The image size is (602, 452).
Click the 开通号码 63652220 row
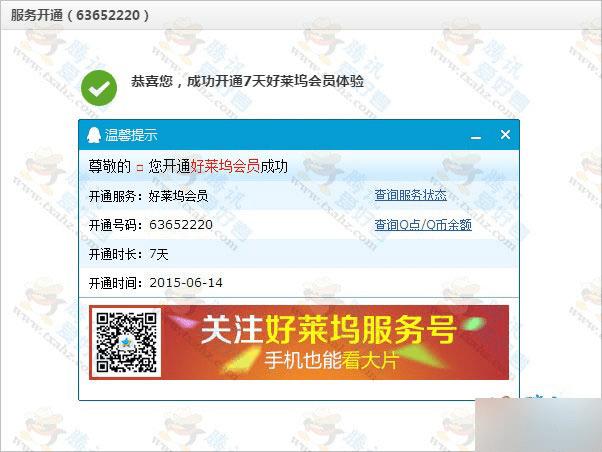298,225
